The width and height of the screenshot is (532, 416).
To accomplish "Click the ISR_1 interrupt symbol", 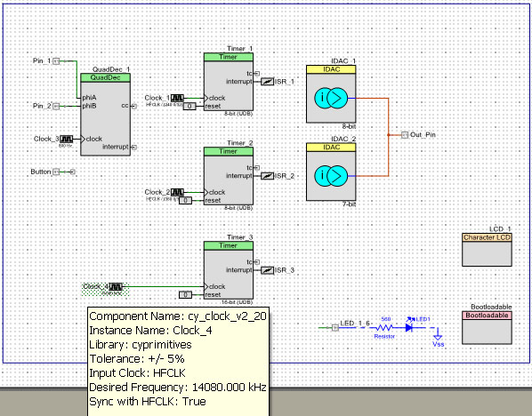I will (268, 82).
